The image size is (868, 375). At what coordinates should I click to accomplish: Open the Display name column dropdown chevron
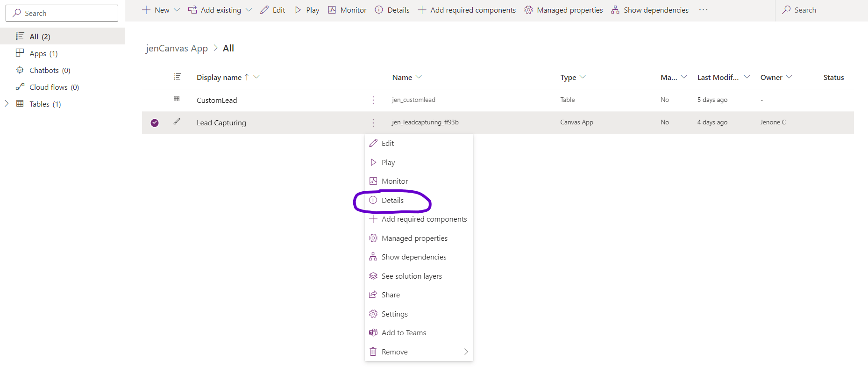tap(256, 77)
